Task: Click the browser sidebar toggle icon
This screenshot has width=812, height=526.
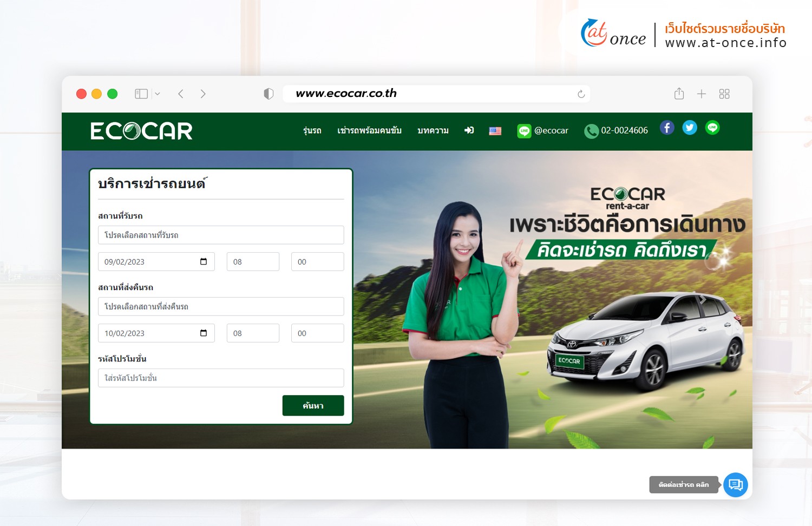Action: tap(141, 94)
